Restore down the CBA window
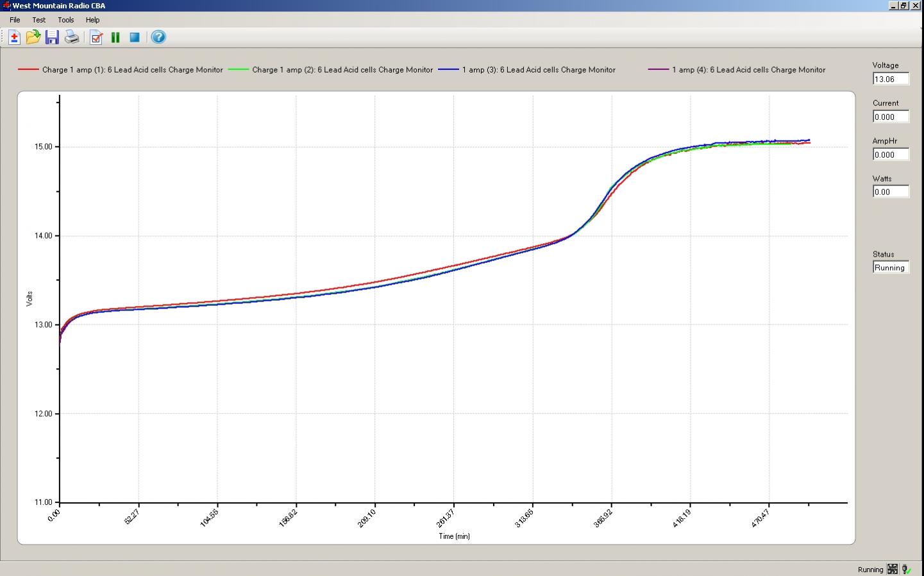 coord(904,5)
